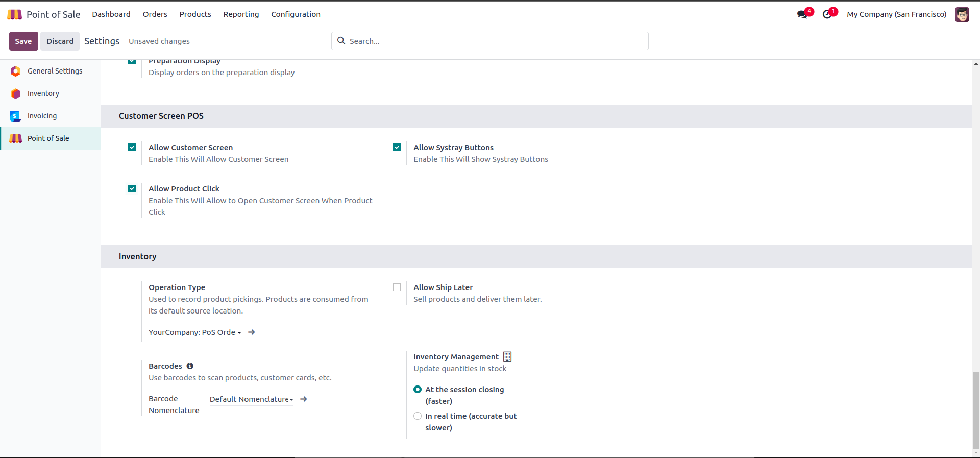Discard the unsaved changes

pyautogui.click(x=60, y=41)
